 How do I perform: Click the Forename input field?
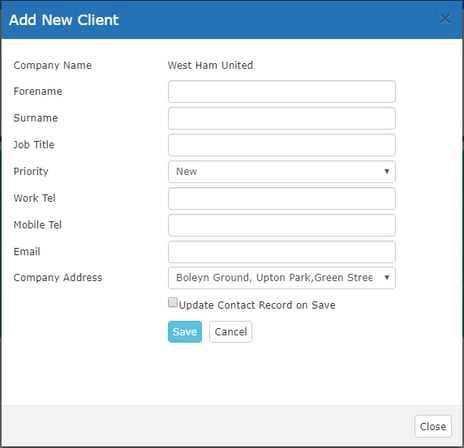coord(282,91)
